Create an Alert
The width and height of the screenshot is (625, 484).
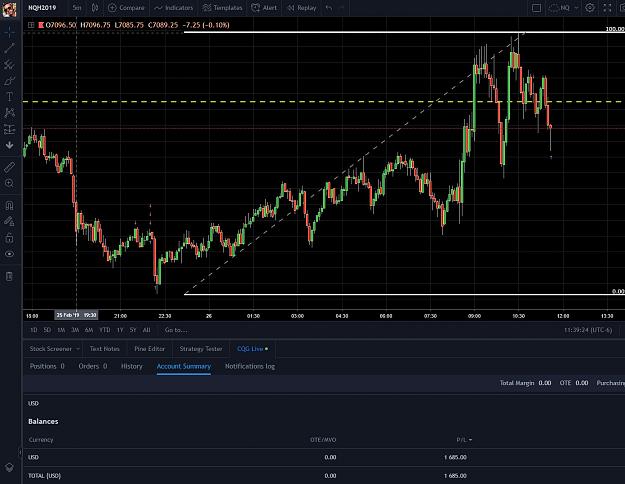[x=264, y=8]
